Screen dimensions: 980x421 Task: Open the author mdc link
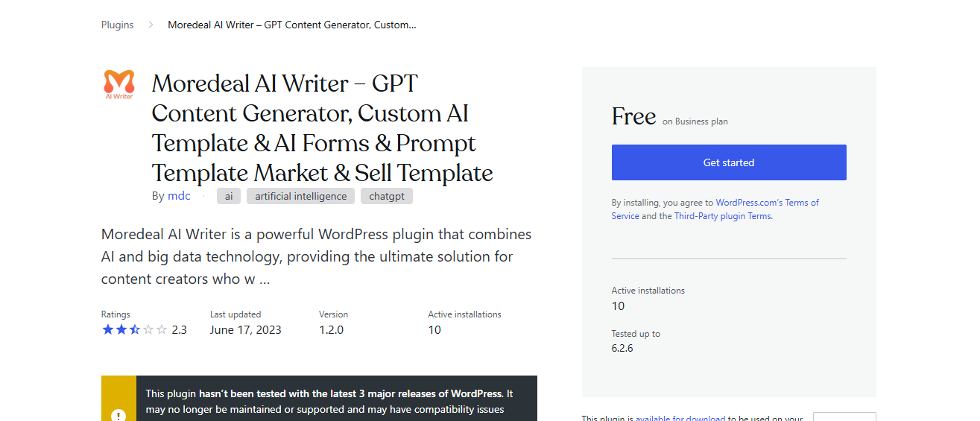pyautogui.click(x=179, y=196)
